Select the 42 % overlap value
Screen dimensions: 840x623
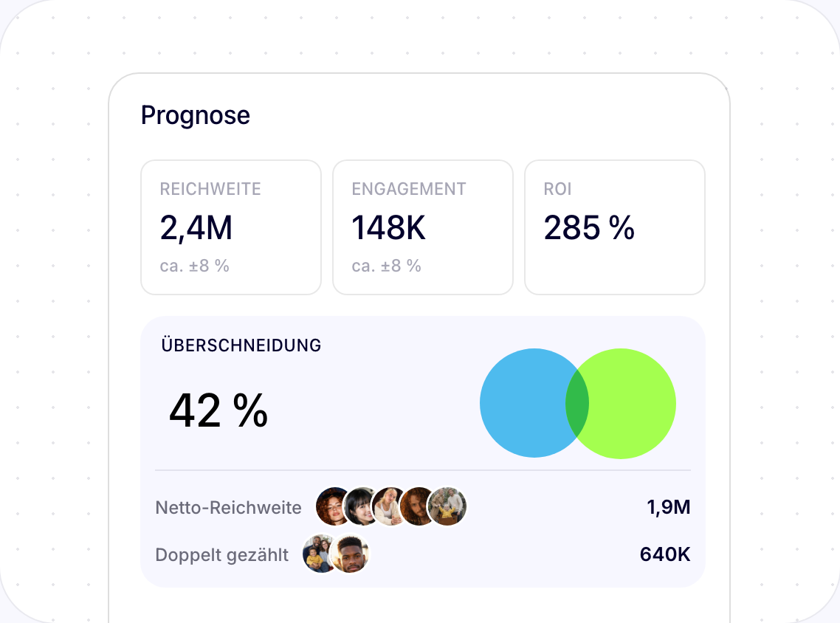(218, 411)
